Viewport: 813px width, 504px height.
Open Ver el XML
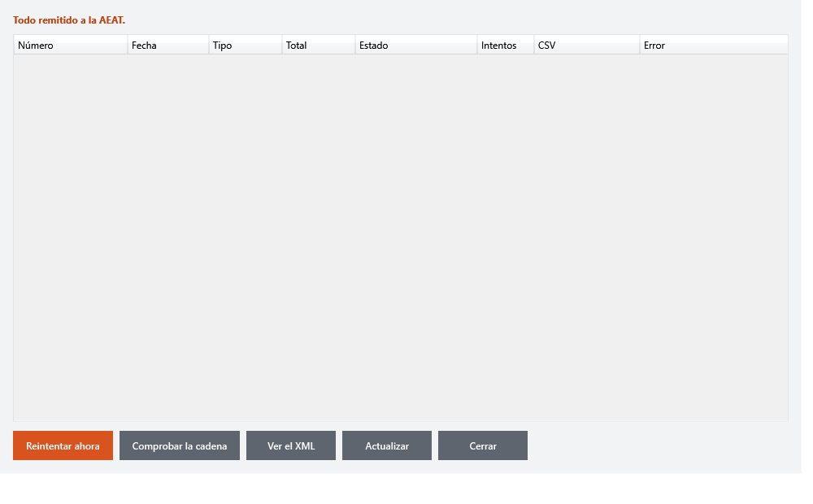(x=291, y=445)
